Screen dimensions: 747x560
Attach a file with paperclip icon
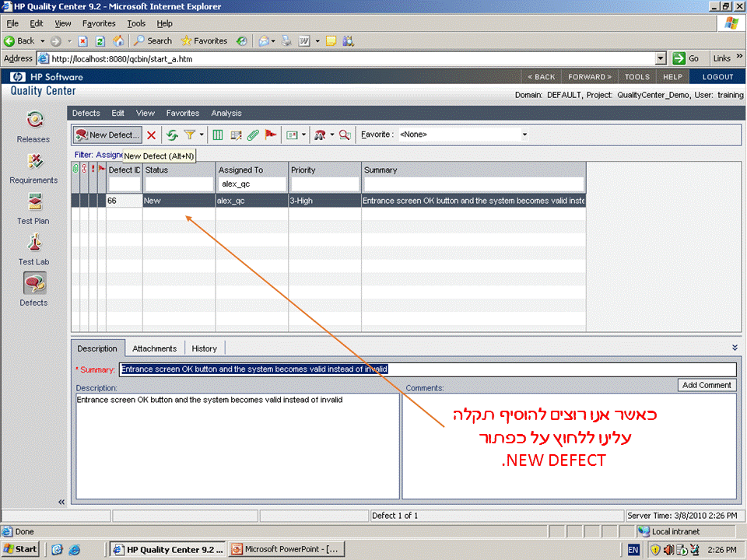(x=253, y=135)
